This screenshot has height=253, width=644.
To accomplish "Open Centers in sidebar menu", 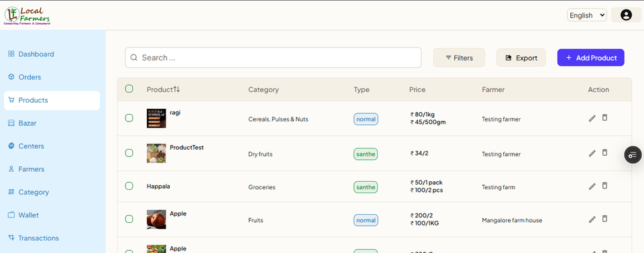I will click(x=52, y=146).
